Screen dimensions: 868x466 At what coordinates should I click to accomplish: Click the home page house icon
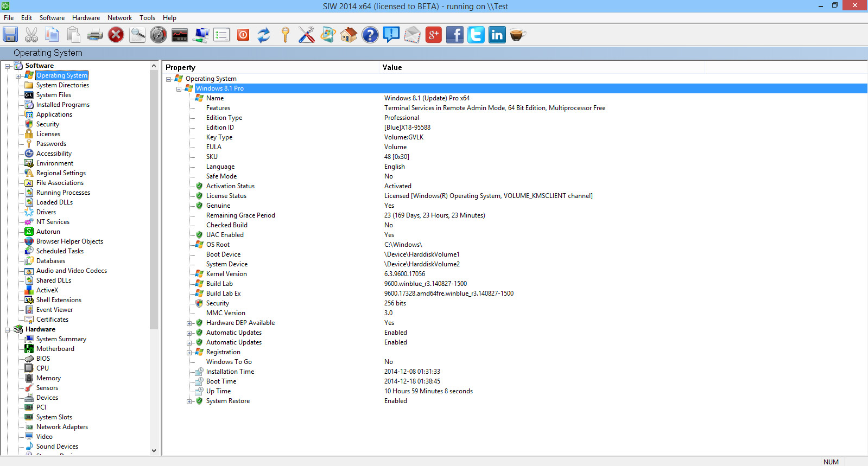[x=349, y=35]
